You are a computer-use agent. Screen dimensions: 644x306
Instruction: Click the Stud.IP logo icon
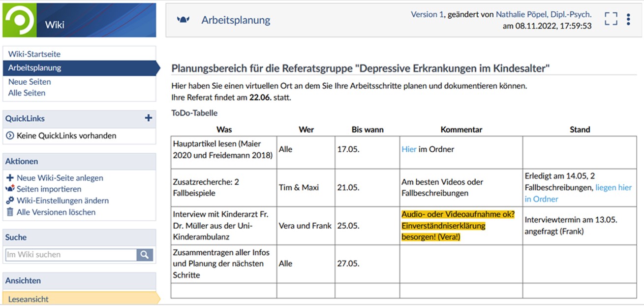(20, 20)
